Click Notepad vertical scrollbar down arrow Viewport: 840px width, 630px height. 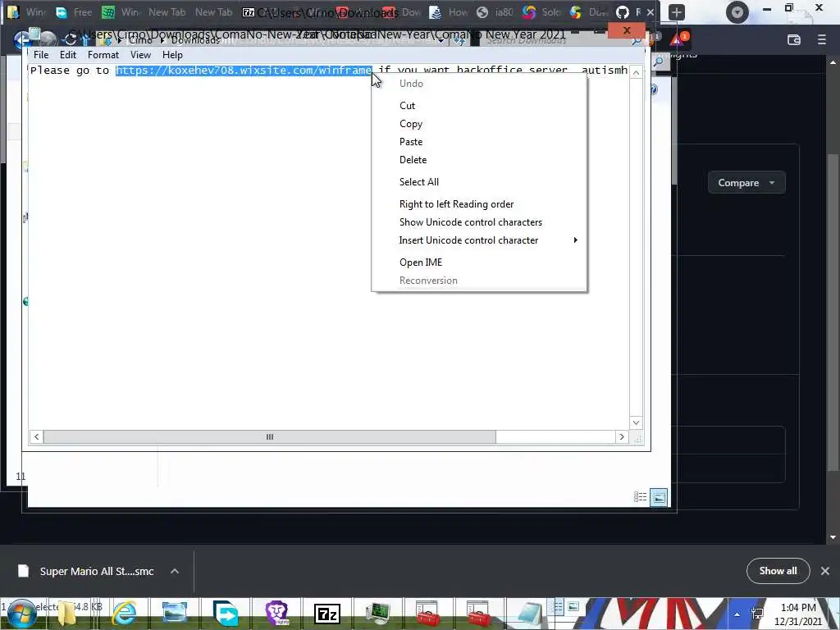[636, 422]
